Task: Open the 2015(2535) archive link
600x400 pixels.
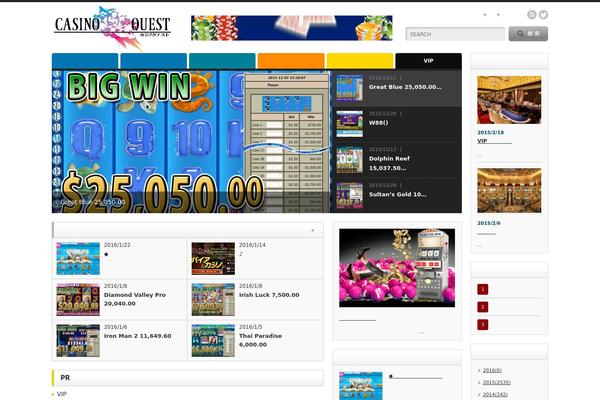Action: (497, 382)
